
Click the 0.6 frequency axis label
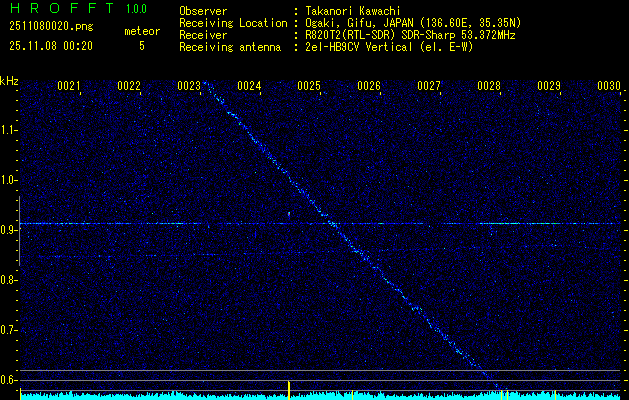click(x=9, y=379)
